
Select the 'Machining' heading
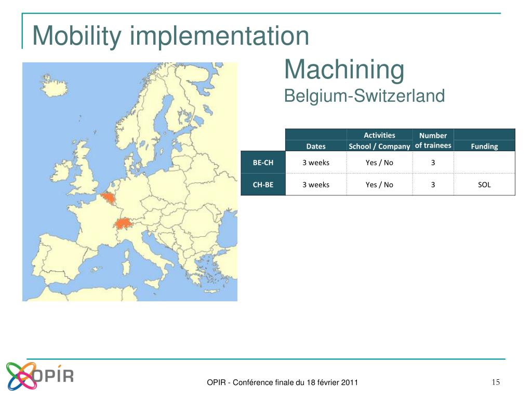(344, 70)
